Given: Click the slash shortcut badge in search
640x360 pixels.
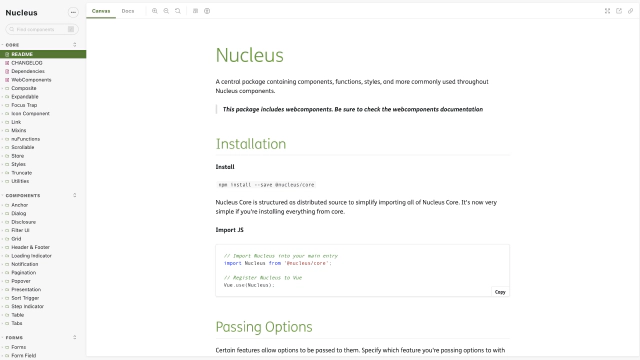Looking at the screenshot, I should [x=71, y=29].
